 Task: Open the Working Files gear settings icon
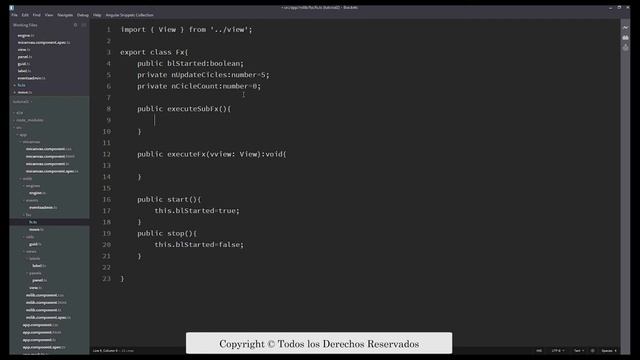76,25
